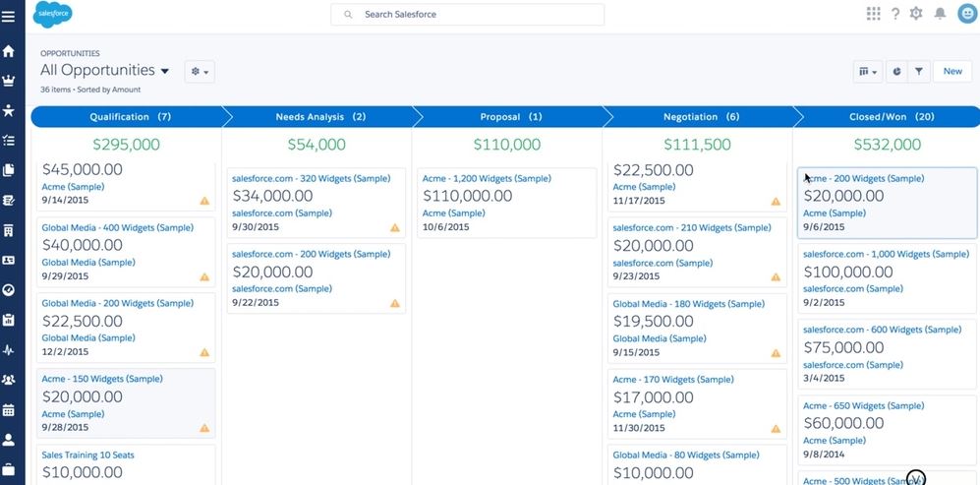Go to Home in the sidebar
The width and height of the screenshot is (980, 485).
coord(8,51)
